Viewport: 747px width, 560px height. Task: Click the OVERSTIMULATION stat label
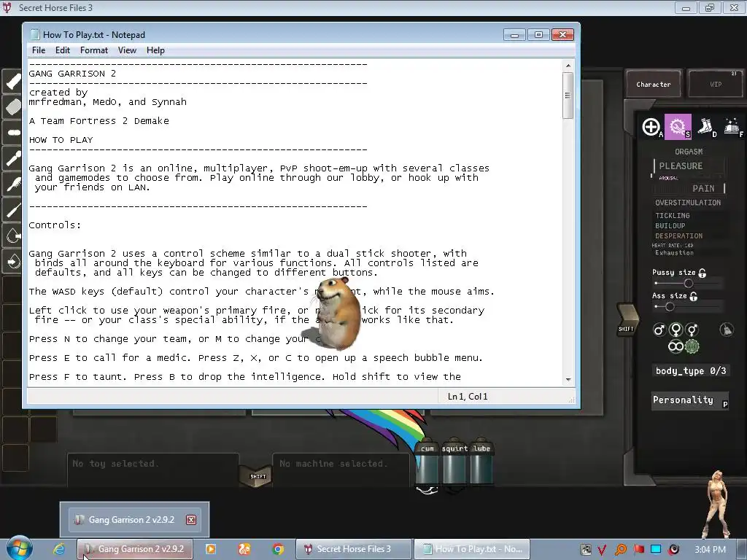coord(688,203)
